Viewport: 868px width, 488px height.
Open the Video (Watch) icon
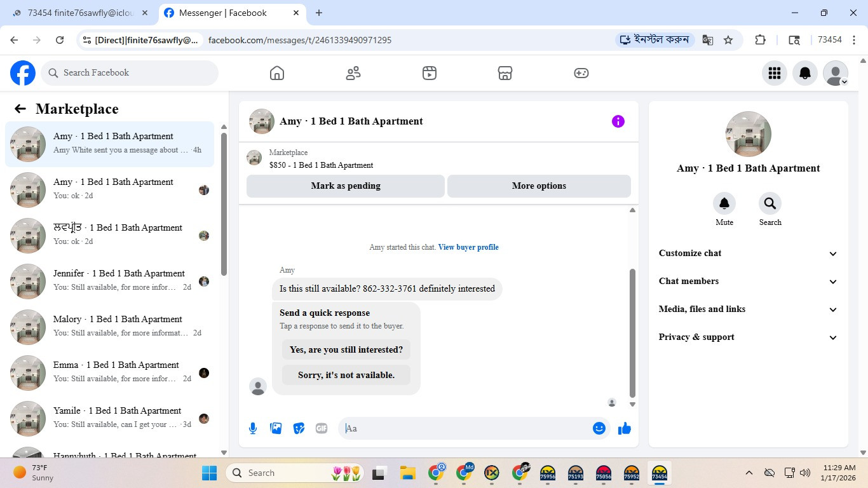(x=430, y=73)
